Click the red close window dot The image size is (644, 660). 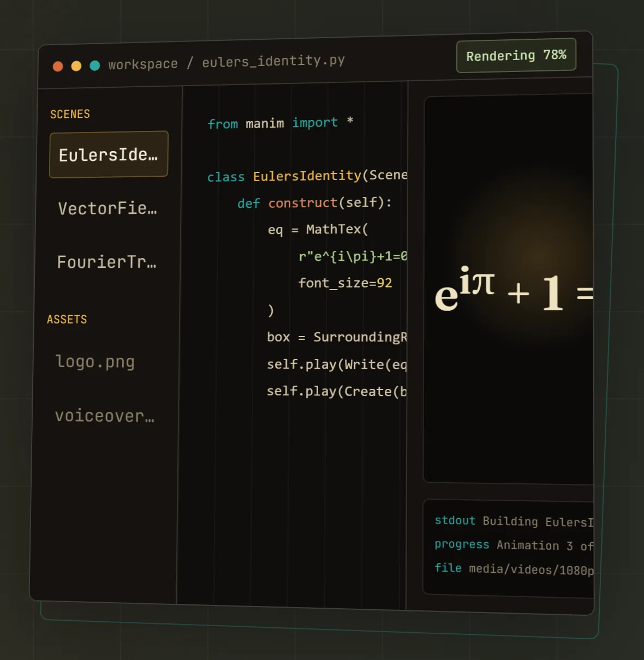(x=58, y=67)
